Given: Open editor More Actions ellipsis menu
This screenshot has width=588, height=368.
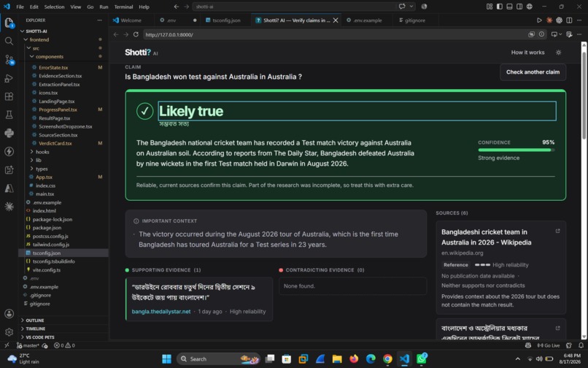Looking at the screenshot, I should pos(579,20).
